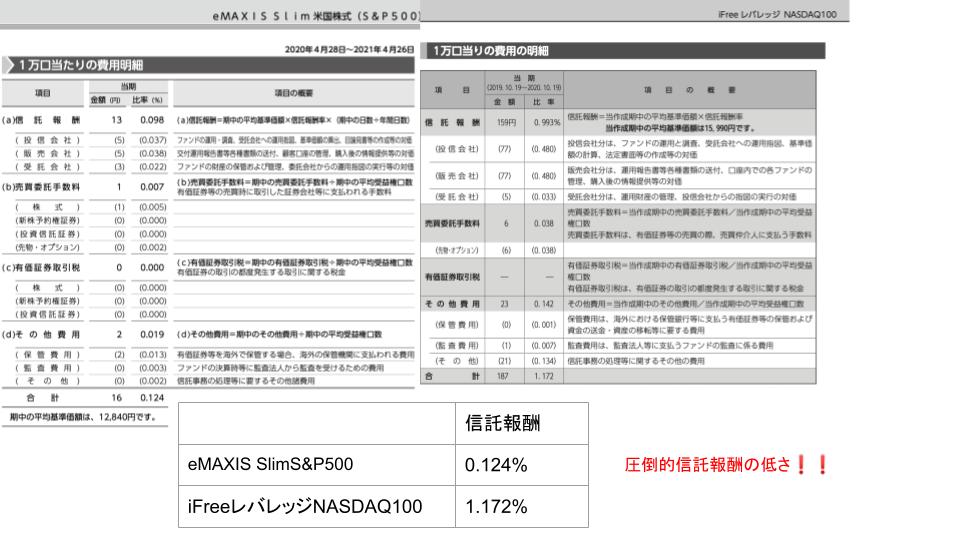
Task: Click the '項目の概要' column header in left table
Action: pos(293,93)
